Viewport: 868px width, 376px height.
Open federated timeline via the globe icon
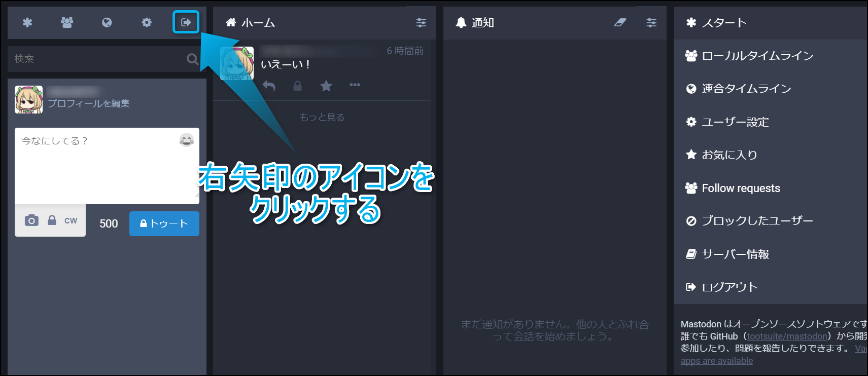[107, 22]
